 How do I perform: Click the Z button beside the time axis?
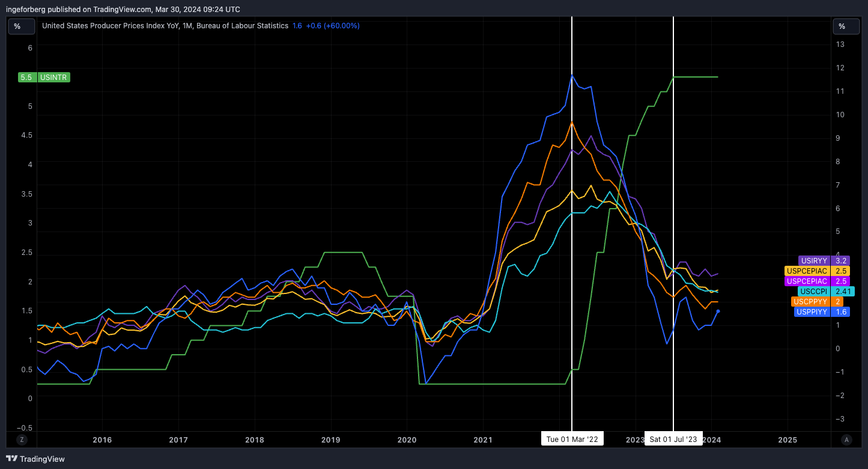click(22, 440)
